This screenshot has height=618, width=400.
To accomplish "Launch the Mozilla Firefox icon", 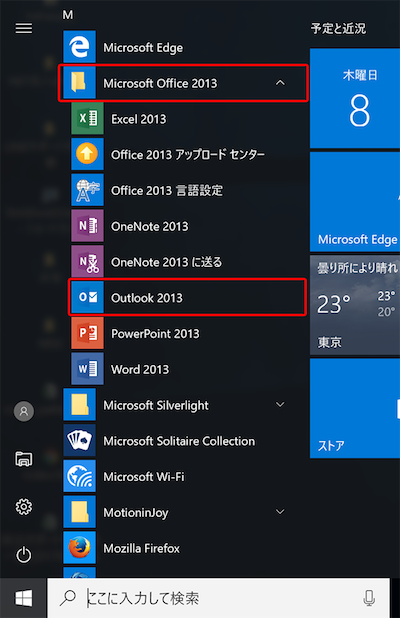I will 79,548.
